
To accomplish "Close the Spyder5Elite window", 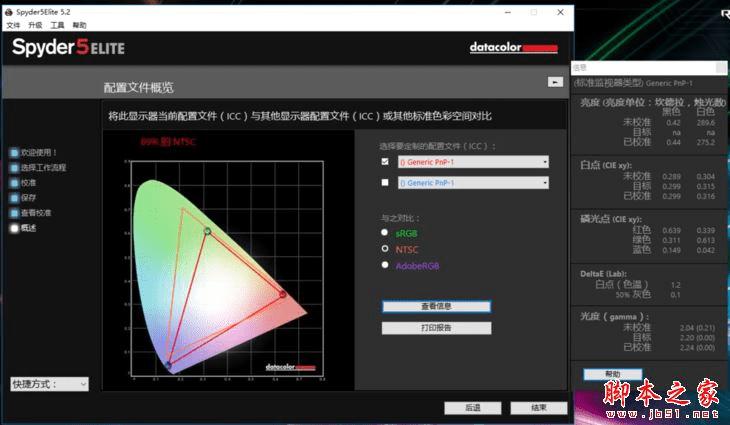I will coord(561,13).
